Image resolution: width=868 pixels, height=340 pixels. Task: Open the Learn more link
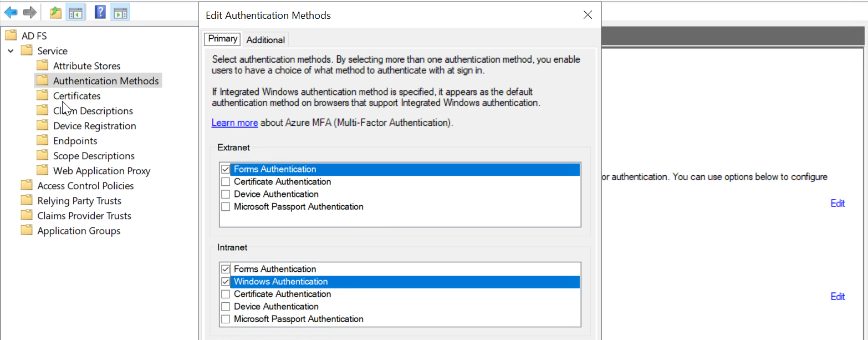click(234, 123)
